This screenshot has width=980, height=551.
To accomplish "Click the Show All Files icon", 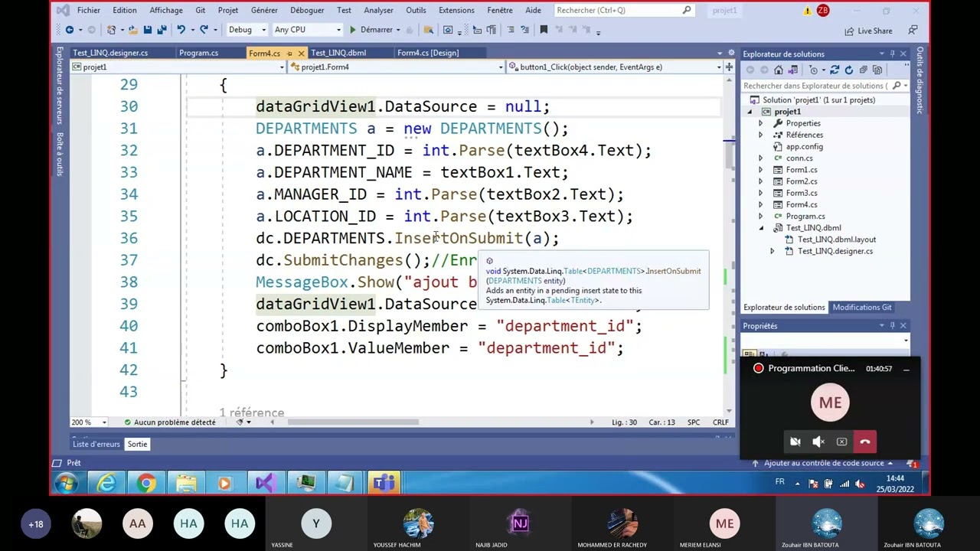I will pos(877,70).
